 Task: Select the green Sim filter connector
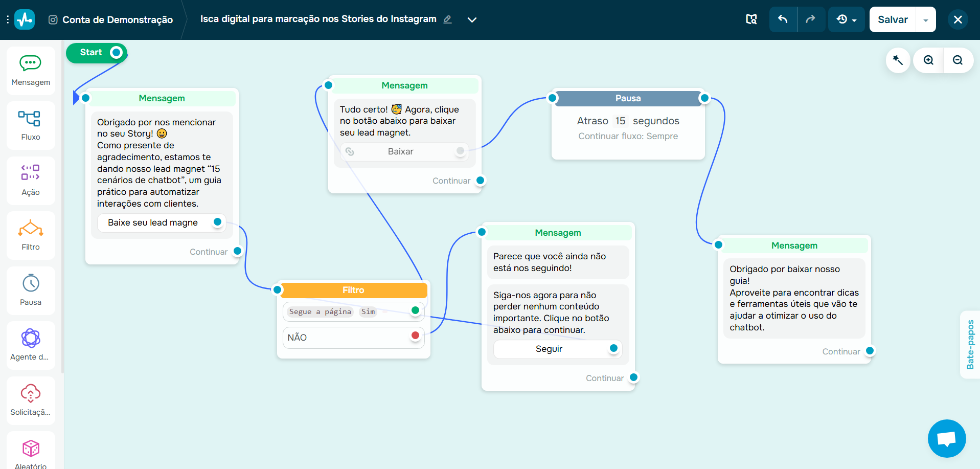(x=415, y=310)
